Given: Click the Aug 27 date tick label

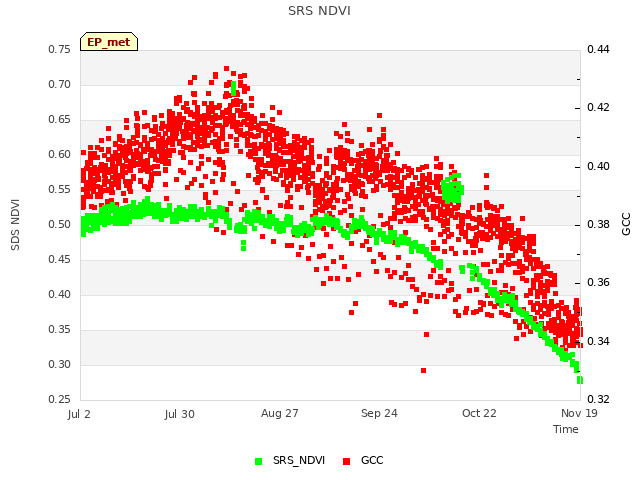Looking at the screenshot, I should click(280, 413).
